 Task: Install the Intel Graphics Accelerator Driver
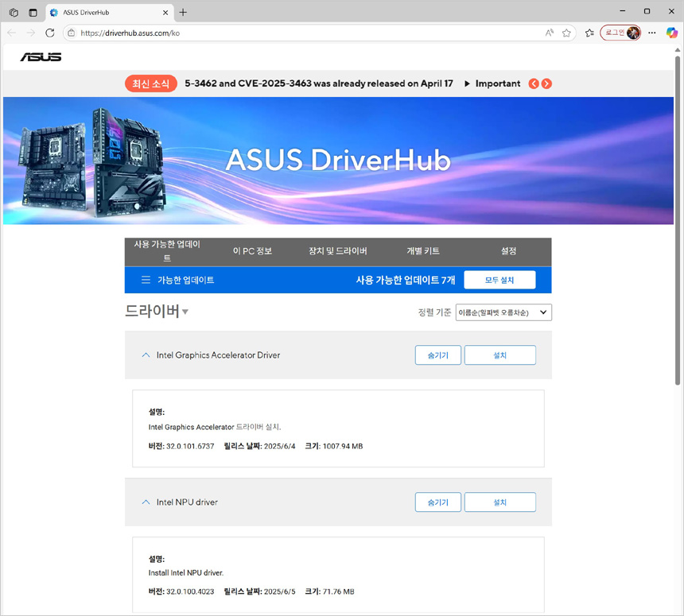coord(499,355)
